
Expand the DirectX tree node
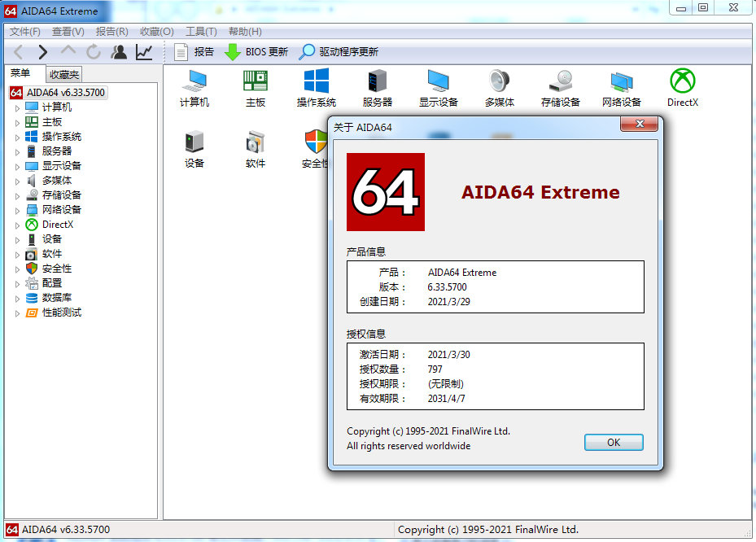tap(17, 225)
